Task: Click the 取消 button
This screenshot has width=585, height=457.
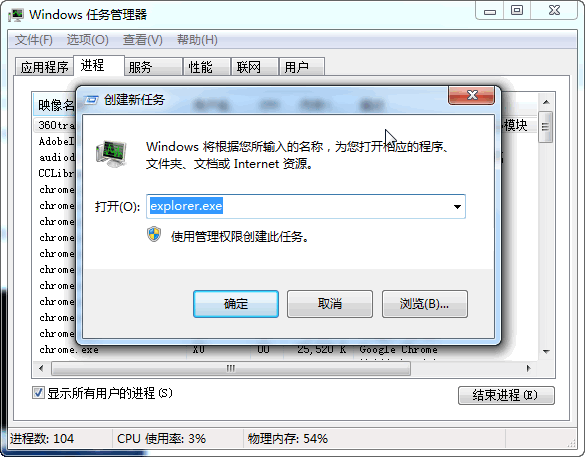Action: pyautogui.click(x=330, y=304)
